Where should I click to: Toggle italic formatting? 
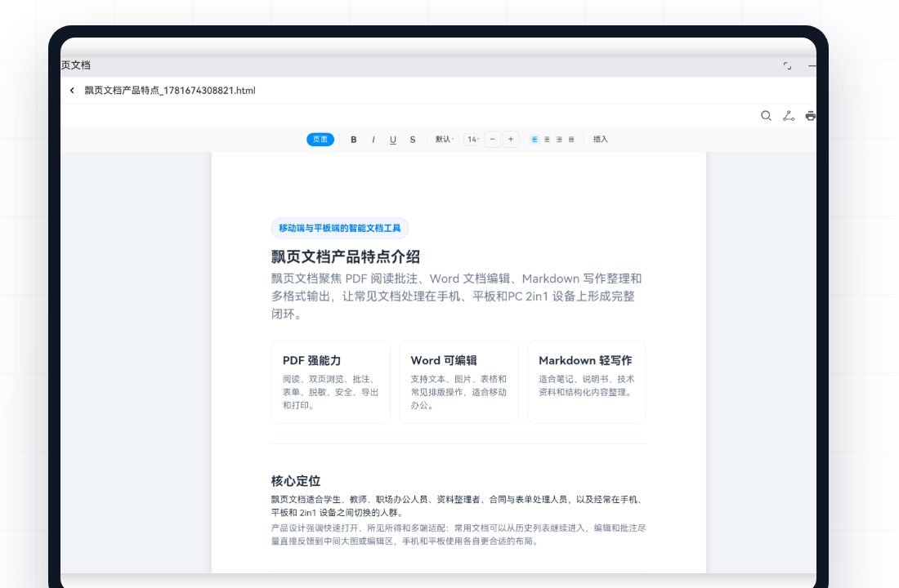(x=373, y=140)
